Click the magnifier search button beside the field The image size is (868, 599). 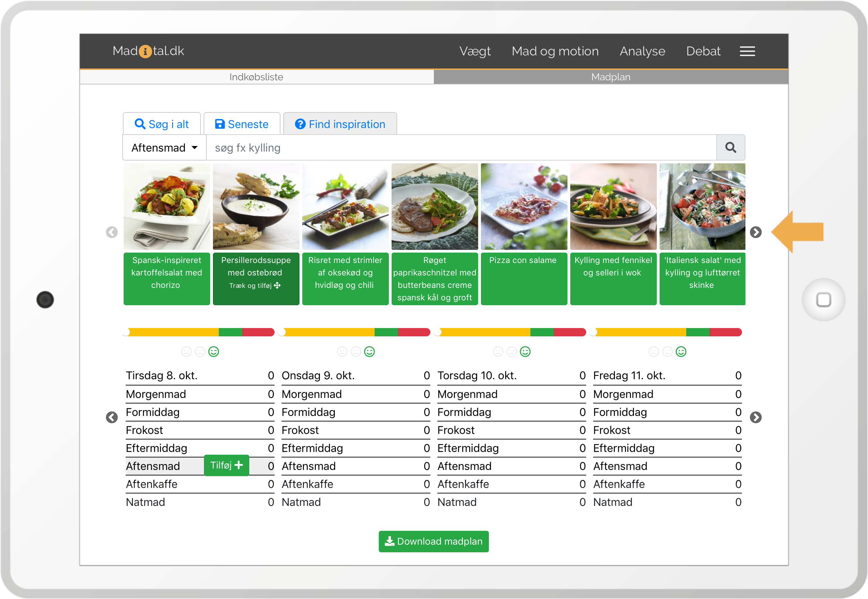[x=731, y=147]
